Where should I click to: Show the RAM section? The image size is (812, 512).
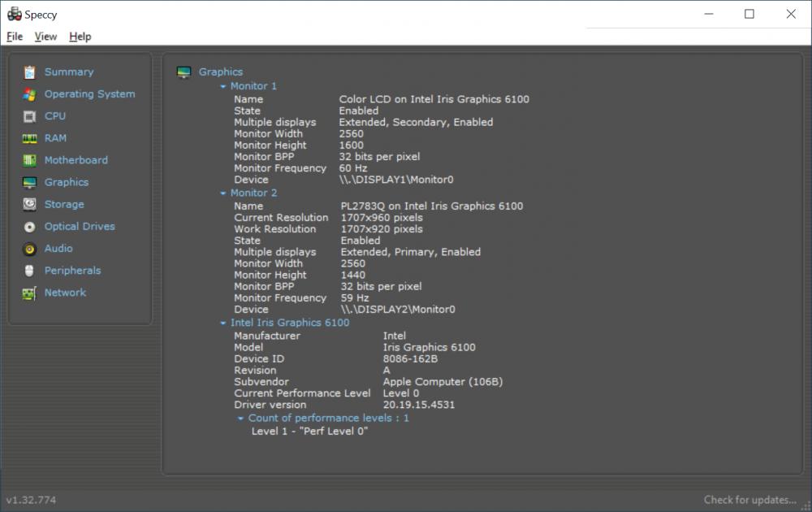(x=55, y=138)
